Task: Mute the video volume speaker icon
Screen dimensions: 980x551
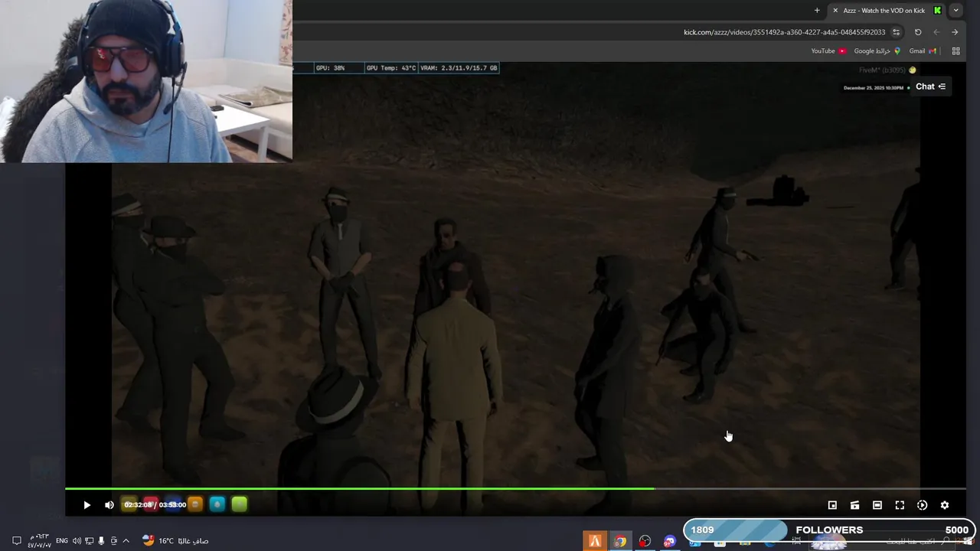Action: pyautogui.click(x=109, y=505)
